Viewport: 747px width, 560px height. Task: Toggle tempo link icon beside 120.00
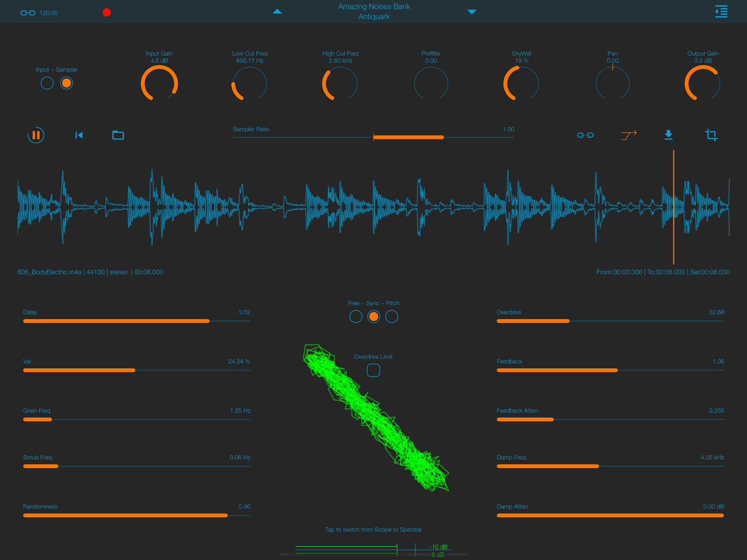pos(28,13)
